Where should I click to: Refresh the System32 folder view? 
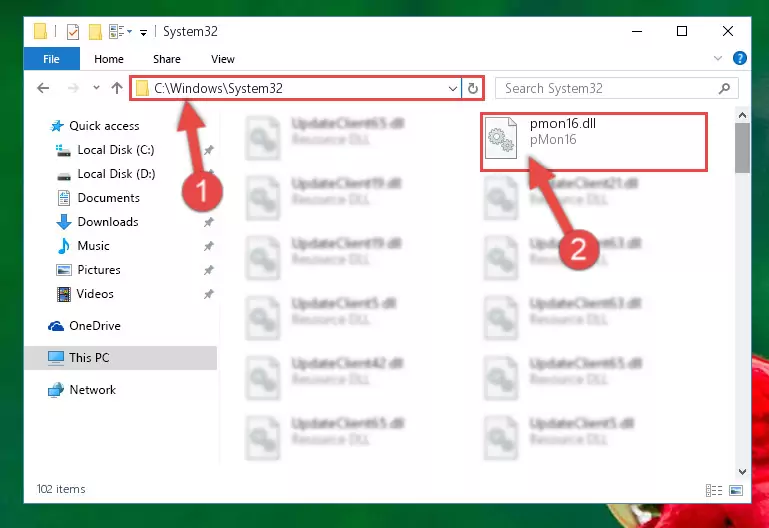473,89
